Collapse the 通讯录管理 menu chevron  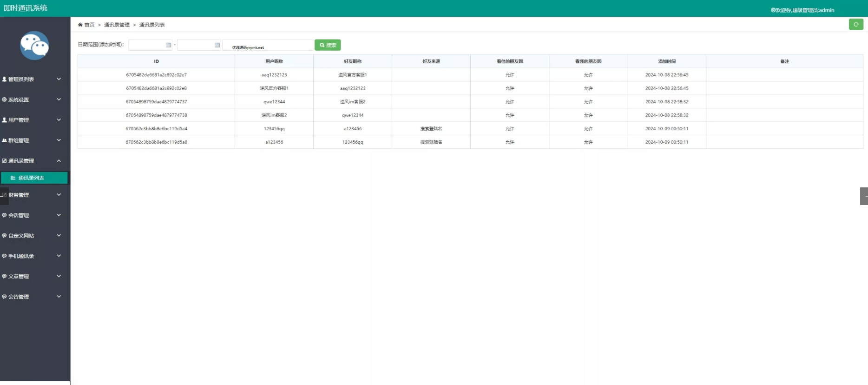pos(59,161)
